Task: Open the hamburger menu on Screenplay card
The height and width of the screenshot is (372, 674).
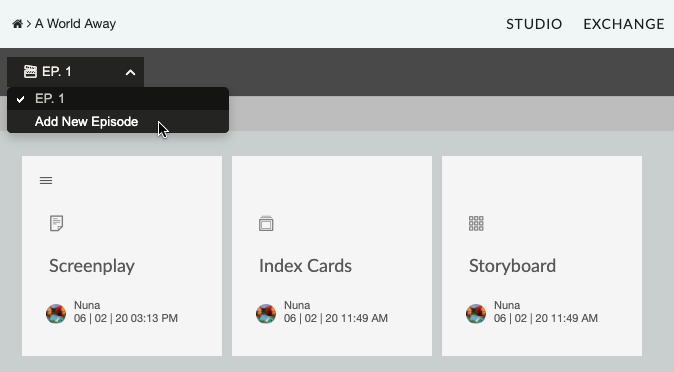Action: pyautogui.click(x=46, y=181)
